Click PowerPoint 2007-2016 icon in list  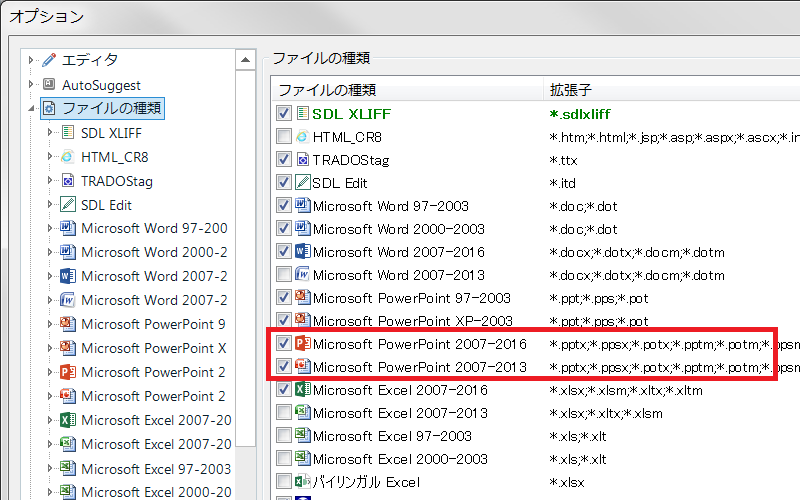[x=303, y=343]
